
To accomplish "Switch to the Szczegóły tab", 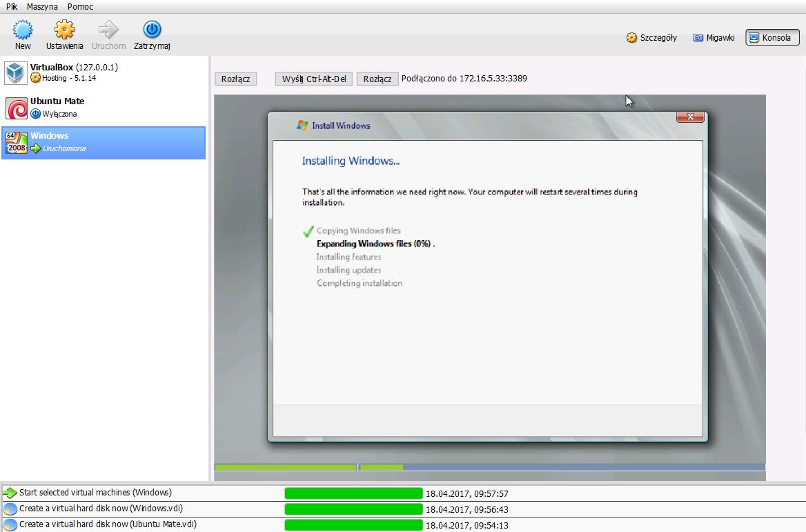I will [x=651, y=37].
